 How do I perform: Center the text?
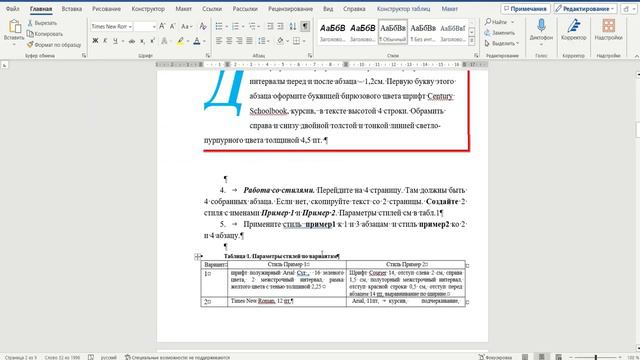click(229, 41)
